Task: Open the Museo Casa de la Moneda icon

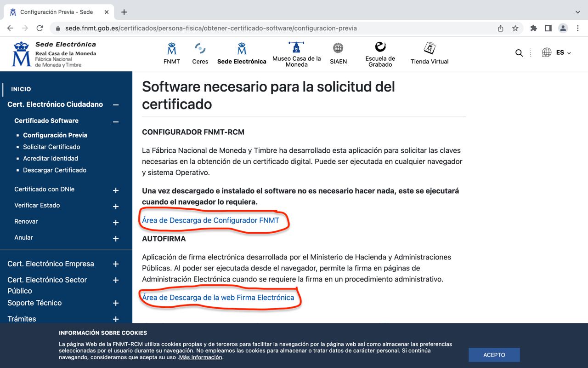Action: [296, 54]
